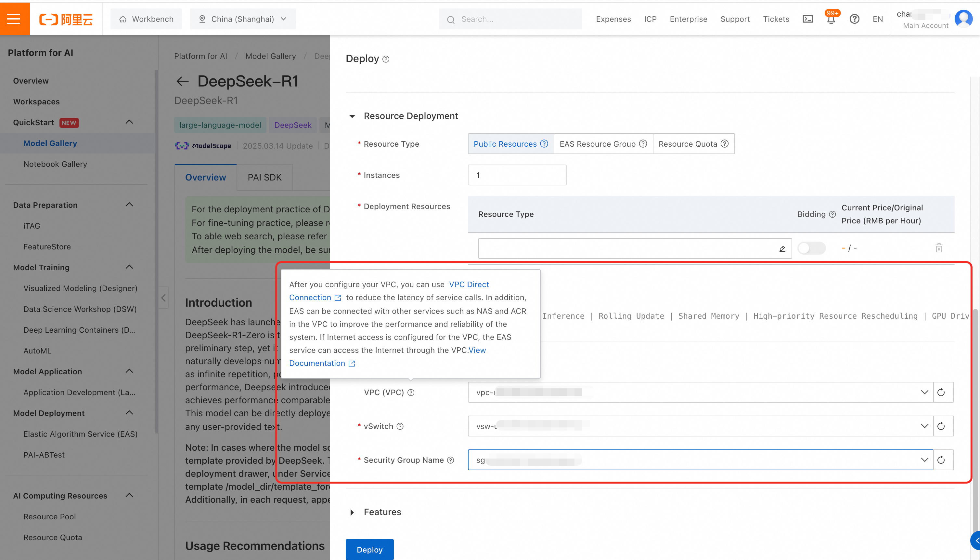Open Tickets in top navigation

(x=776, y=19)
